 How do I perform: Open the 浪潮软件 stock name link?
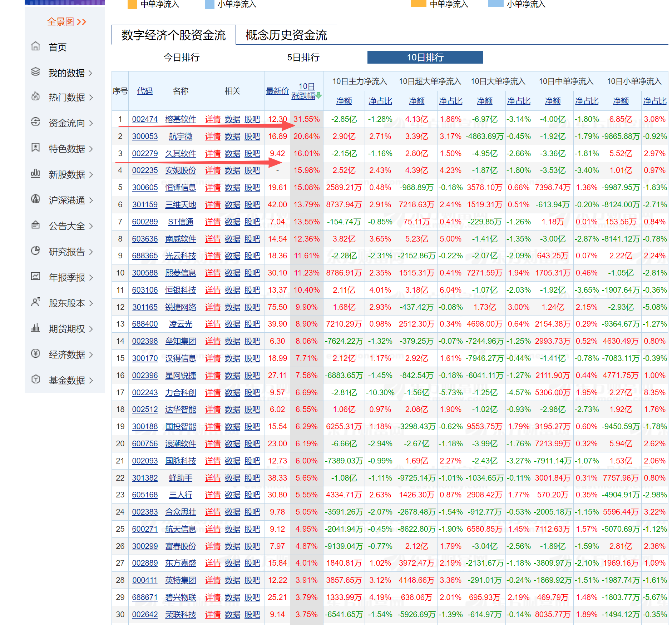pos(181,444)
